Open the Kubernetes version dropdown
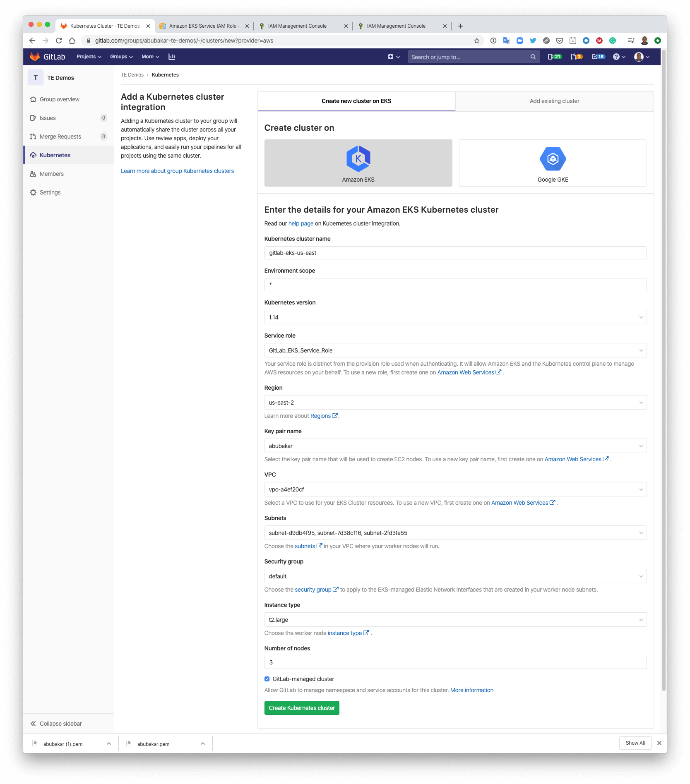The width and height of the screenshot is (690, 784). coord(455,317)
